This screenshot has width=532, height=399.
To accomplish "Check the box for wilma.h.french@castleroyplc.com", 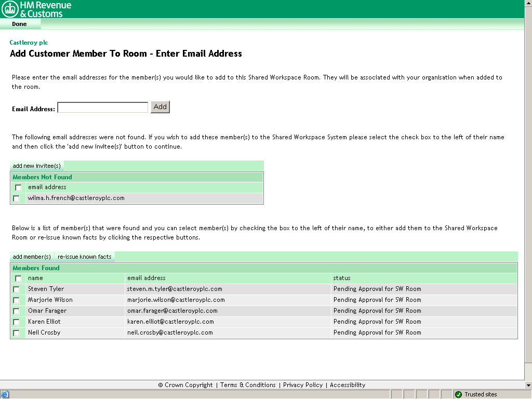I will pyautogui.click(x=16, y=198).
